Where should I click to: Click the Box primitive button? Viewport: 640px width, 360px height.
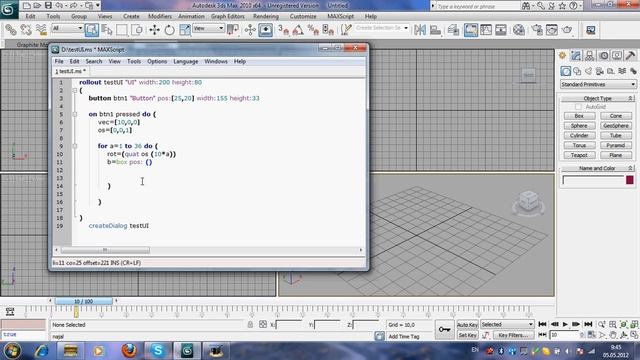pos(579,116)
